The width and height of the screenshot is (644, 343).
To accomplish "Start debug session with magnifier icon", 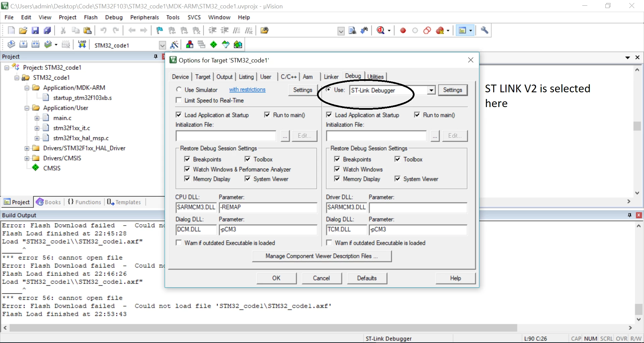I will coord(381,31).
